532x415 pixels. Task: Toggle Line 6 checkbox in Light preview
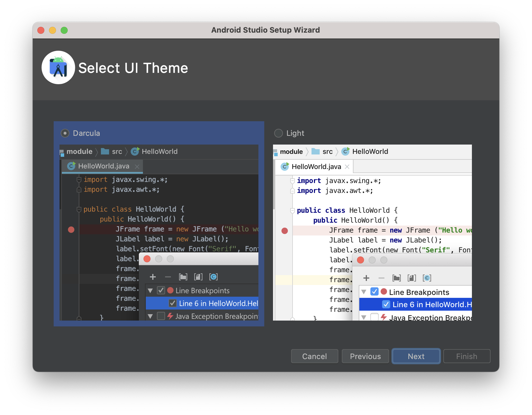tap(386, 304)
